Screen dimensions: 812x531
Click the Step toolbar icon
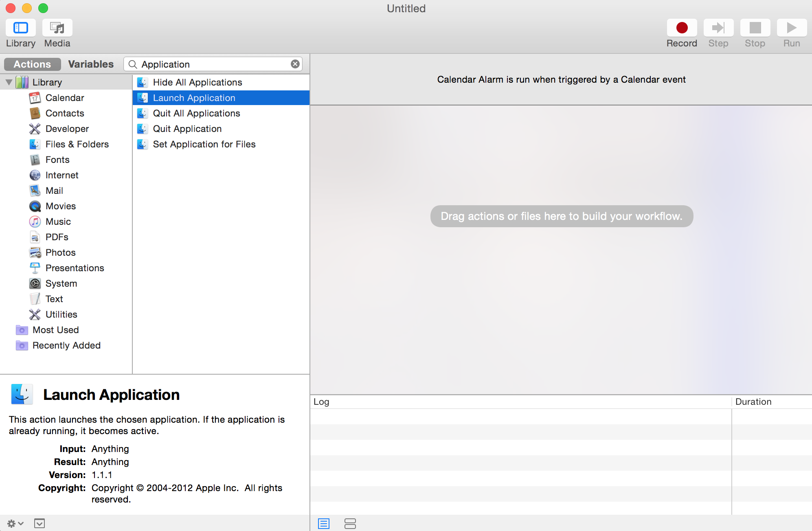[718, 28]
